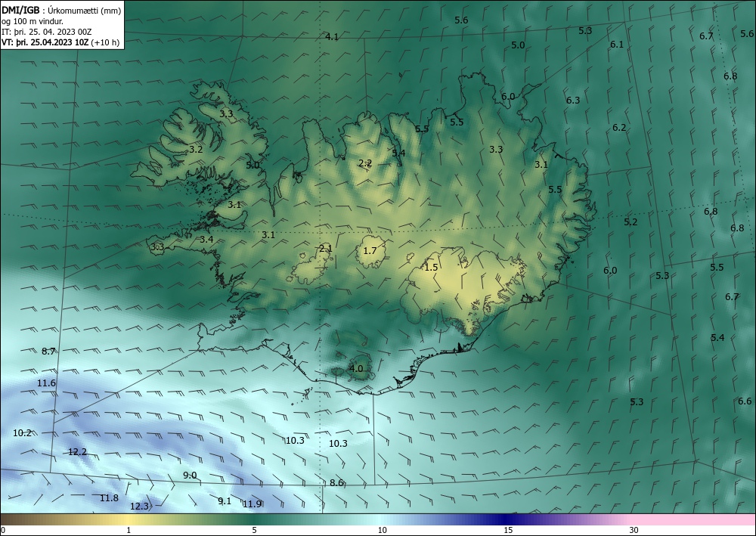Click the 4.1 value on the map
The width and height of the screenshot is (756, 536).
click(x=332, y=36)
